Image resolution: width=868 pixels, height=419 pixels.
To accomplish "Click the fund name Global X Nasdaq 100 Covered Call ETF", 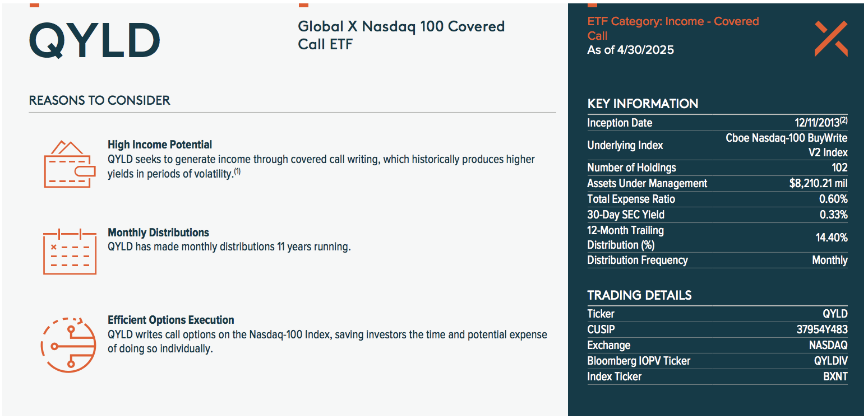I will tap(401, 35).
